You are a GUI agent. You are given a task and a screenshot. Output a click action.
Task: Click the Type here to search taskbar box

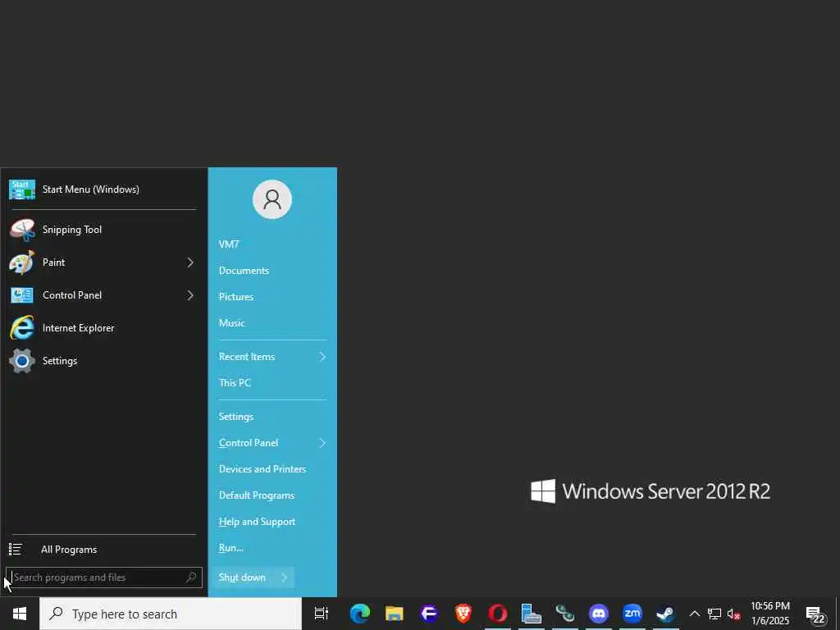(171, 614)
